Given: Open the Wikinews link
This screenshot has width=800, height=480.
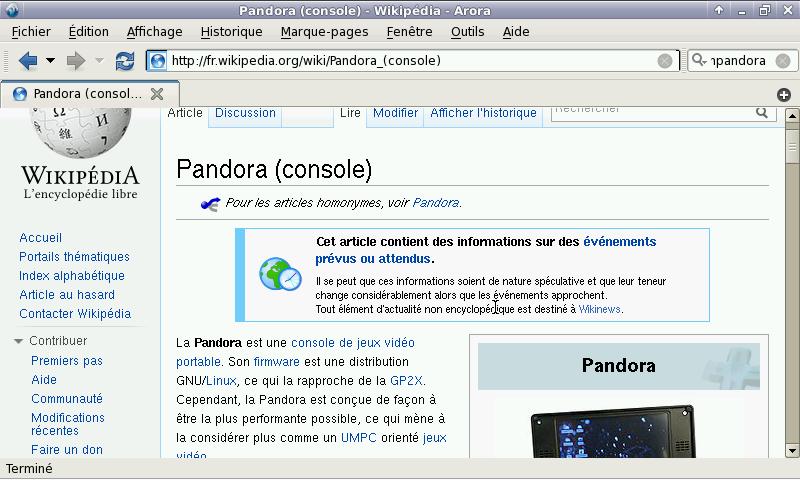Looking at the screenshot, I should coord(599,310).
